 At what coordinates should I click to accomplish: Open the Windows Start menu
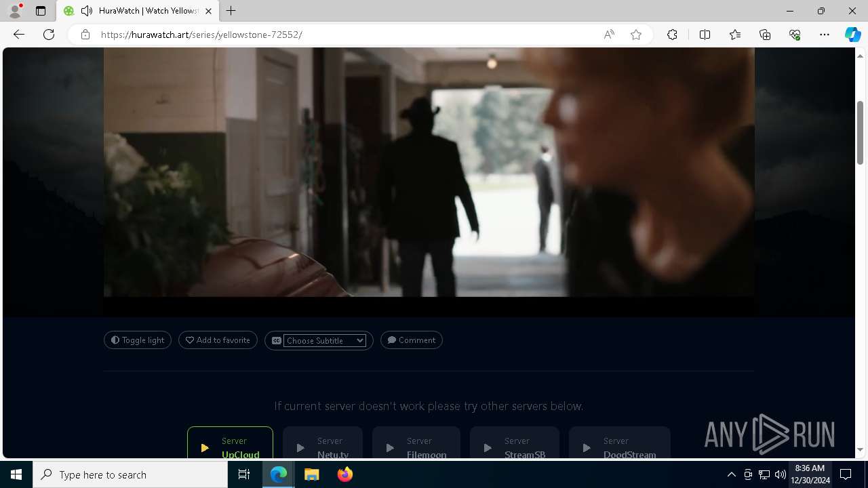tap(16, 474)
